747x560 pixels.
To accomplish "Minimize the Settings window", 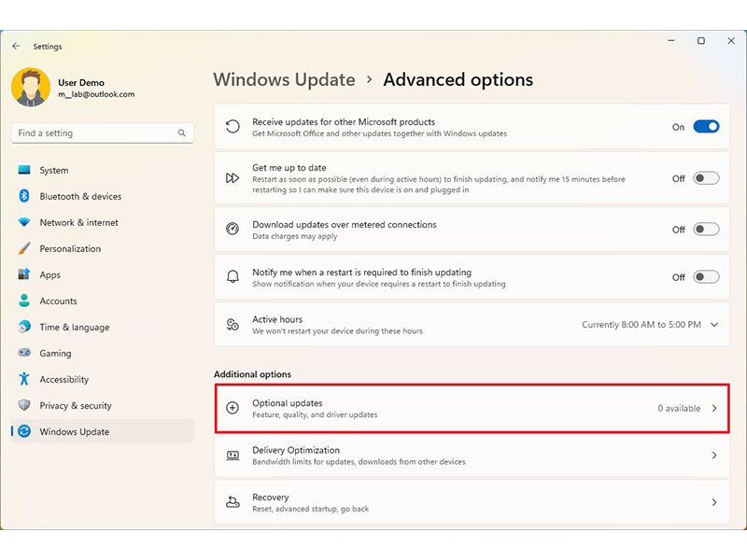I will click(671, 41).
